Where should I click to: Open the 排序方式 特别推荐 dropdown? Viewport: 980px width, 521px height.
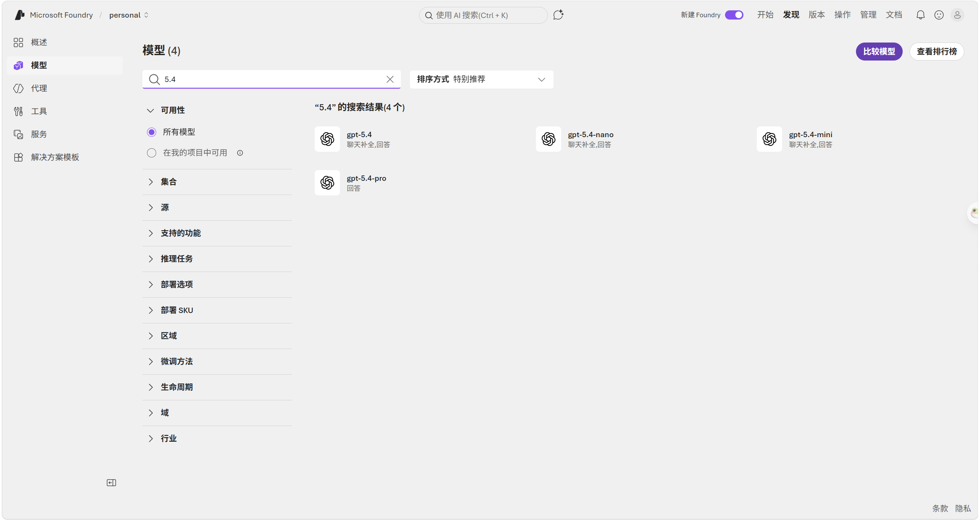pos(482,79)
